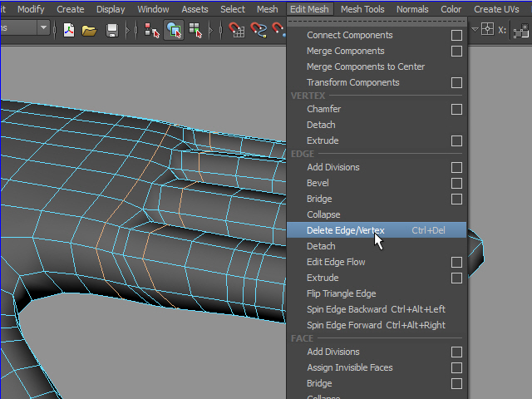Screen dimensions: 532x399
Task: Activate select by object type icon
Action: [x=174, y=30]
